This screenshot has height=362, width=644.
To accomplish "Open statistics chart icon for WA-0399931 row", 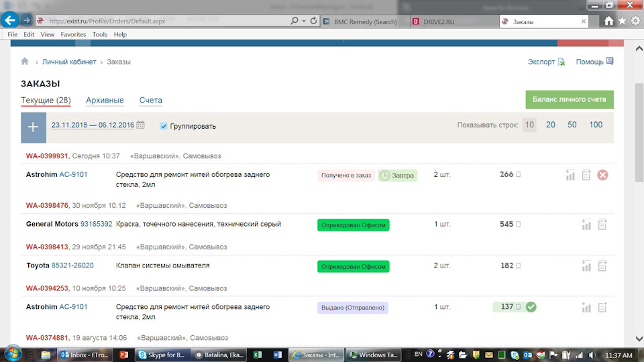I will point(570,175).
